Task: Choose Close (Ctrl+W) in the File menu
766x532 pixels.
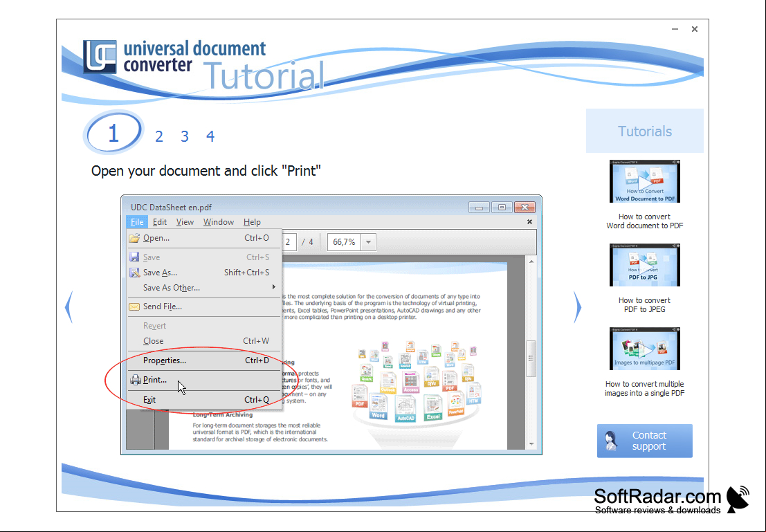Action: (204, 341)
